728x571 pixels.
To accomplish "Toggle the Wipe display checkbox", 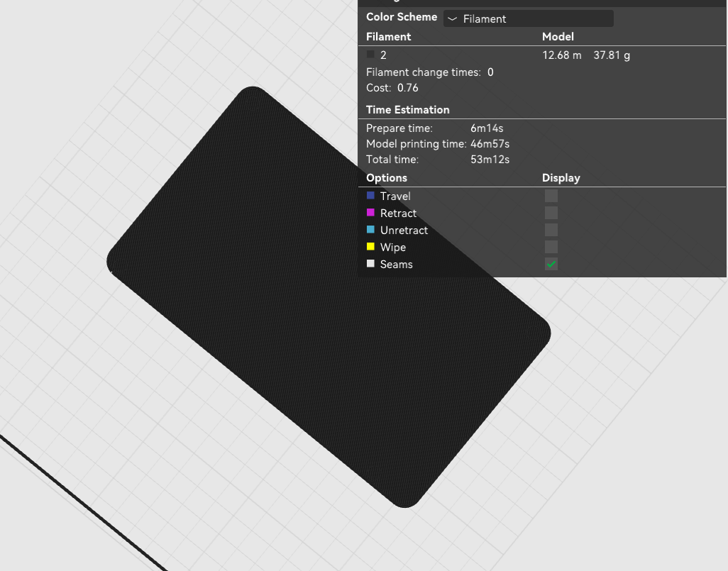I will tap(551, 247).
